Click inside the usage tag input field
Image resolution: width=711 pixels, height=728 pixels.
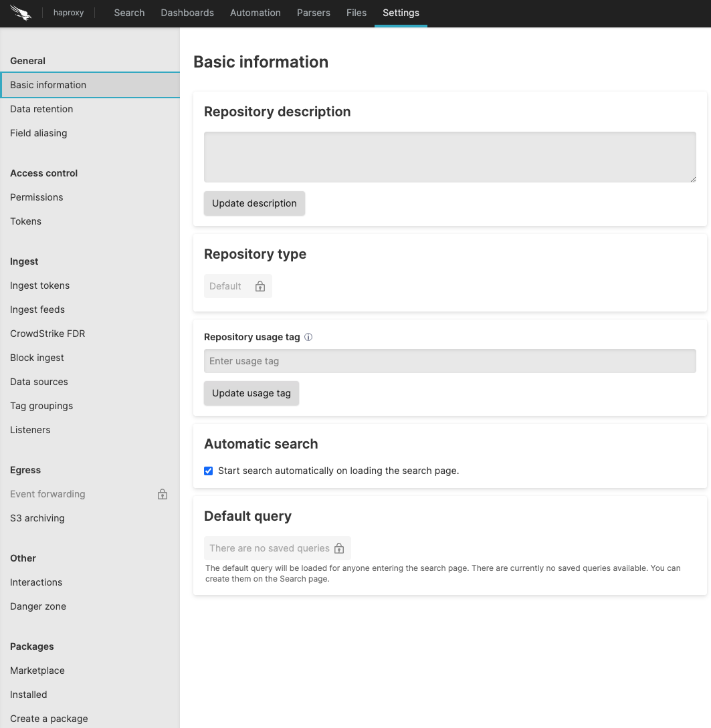[449, 361]
